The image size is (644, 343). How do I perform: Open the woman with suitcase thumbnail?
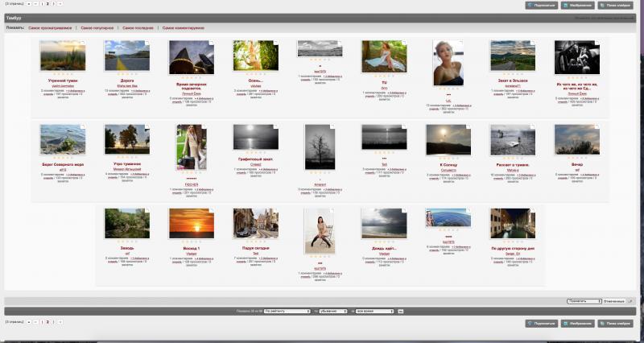point(192,147)
